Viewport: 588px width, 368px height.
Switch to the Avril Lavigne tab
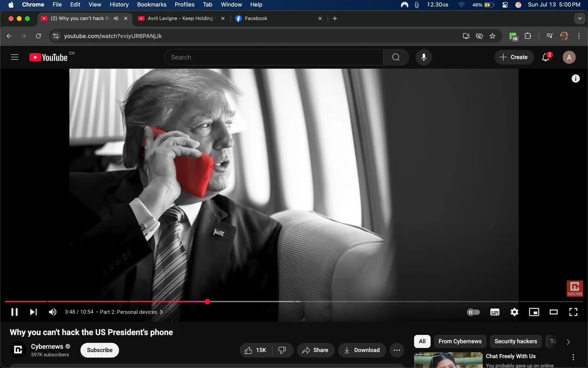pos(180,18)
